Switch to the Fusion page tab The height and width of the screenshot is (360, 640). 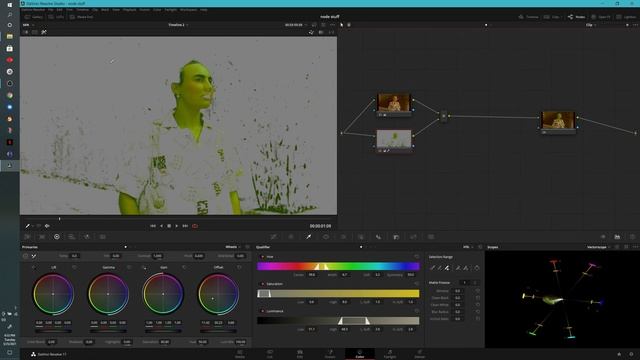tap(330, 354)
